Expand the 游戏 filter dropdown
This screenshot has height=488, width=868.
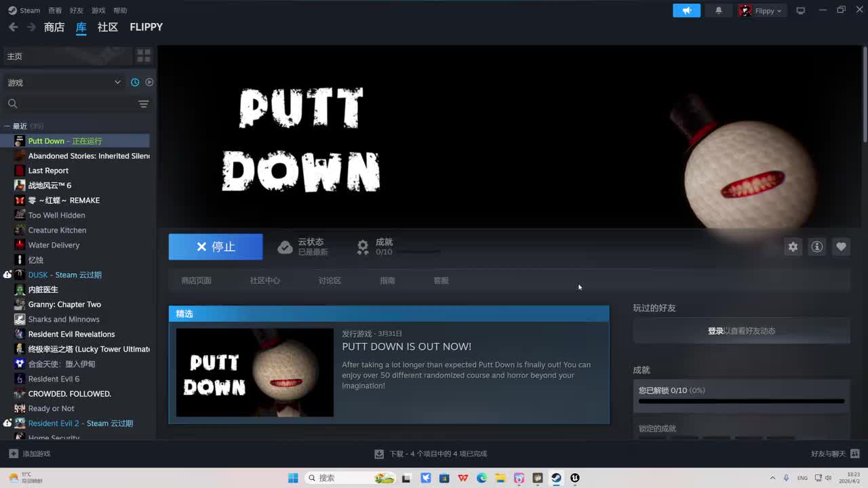(64, 82)
